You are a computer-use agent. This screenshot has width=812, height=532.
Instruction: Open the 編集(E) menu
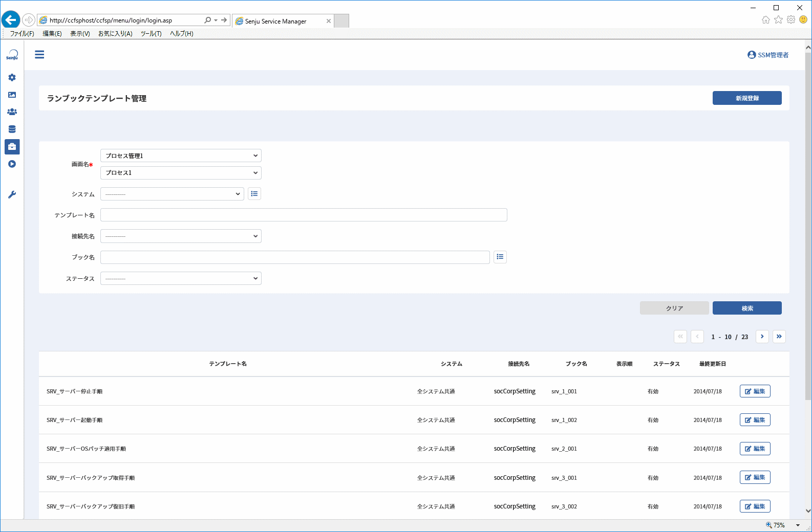[52, 34]
